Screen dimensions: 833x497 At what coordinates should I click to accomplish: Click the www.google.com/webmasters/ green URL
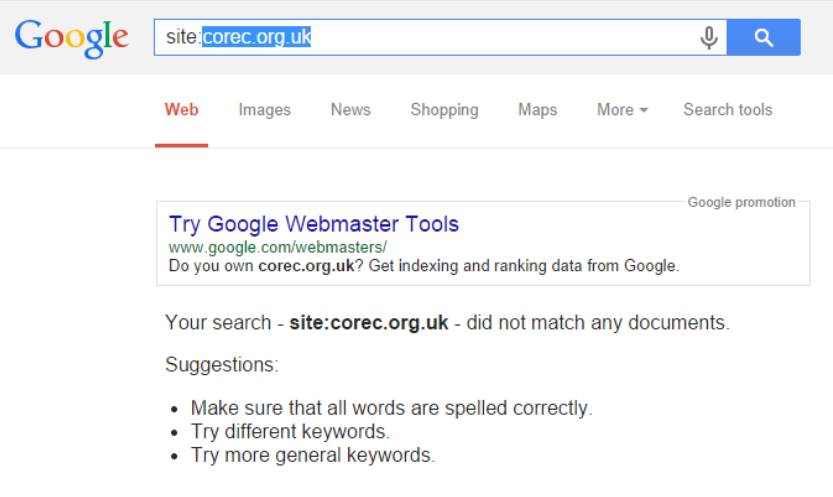point(277,247)
